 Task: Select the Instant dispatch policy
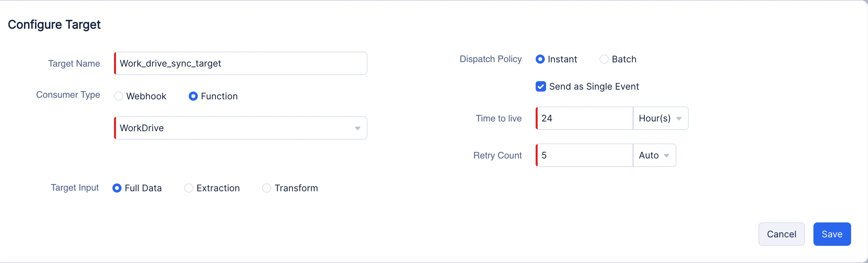click(x=541, y=59)
